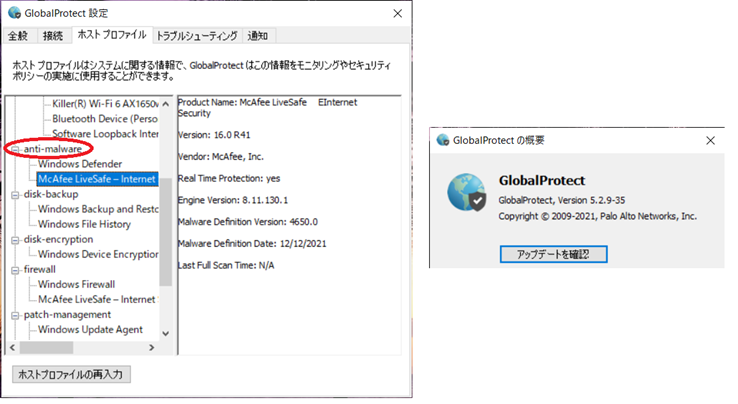Click the large GlobalProtect globe shield logo

click(x=467, y=192)
